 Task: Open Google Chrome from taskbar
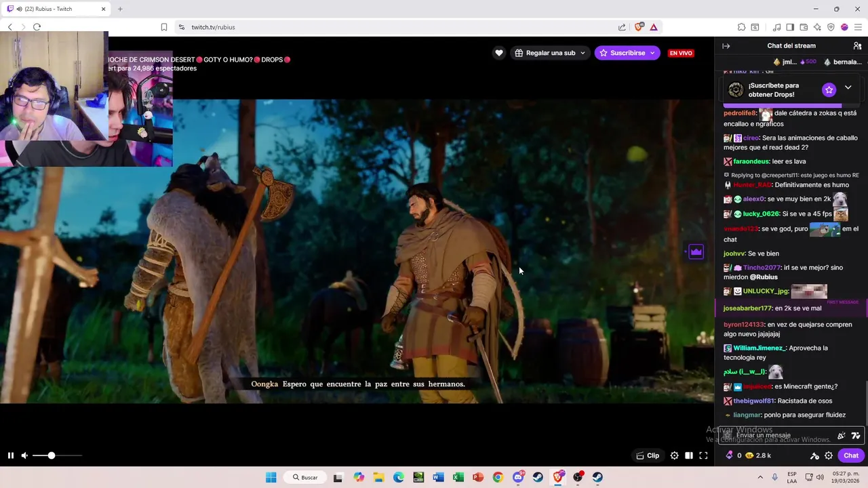[x=498, y=477]
